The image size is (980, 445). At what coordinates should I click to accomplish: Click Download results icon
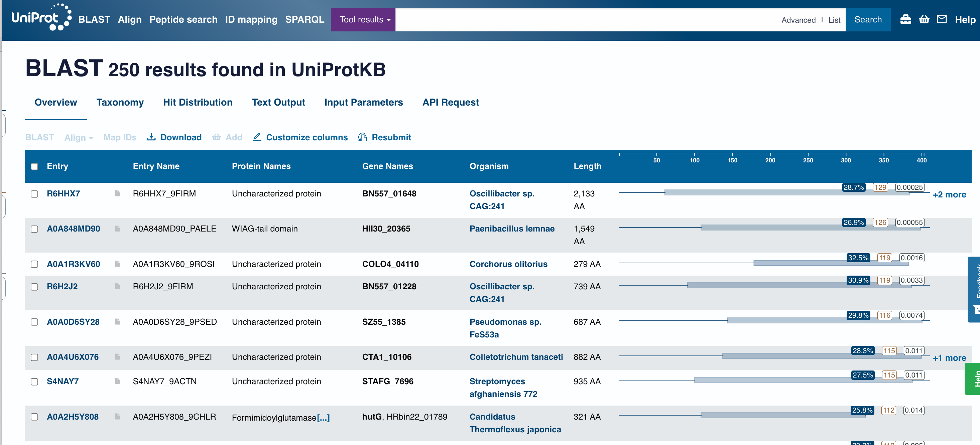(151, 137)
